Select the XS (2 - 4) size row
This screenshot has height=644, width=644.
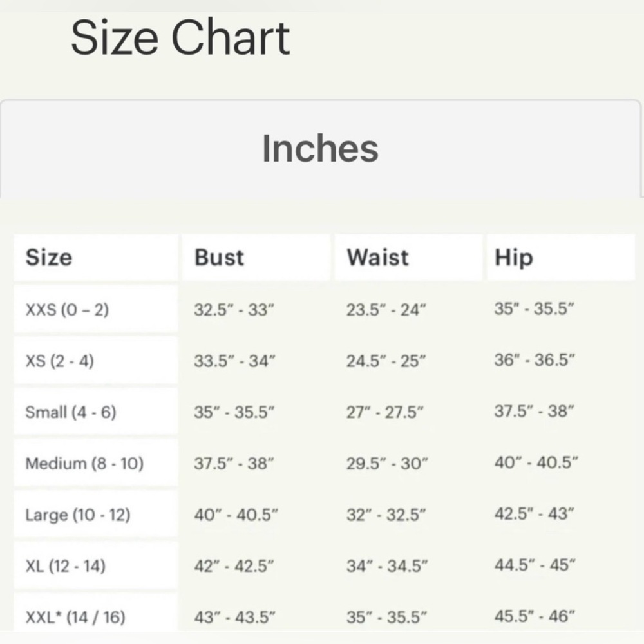click(59, 361)
